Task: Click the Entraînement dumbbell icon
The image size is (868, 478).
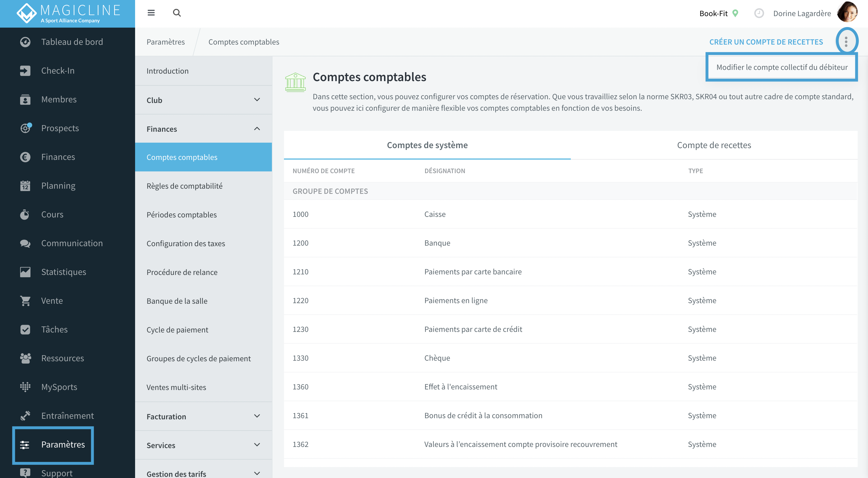Action: (x=25, y=415)
